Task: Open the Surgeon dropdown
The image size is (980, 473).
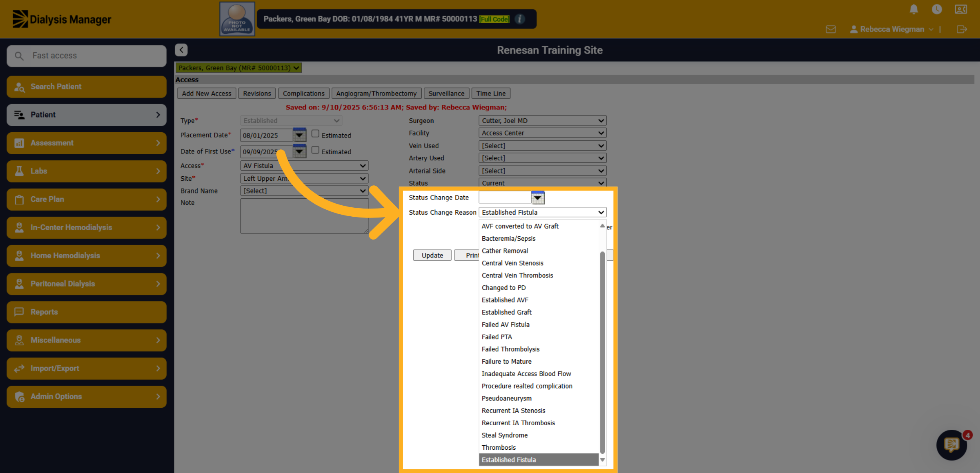Action: pyautogui.click(x=542, y=120)
